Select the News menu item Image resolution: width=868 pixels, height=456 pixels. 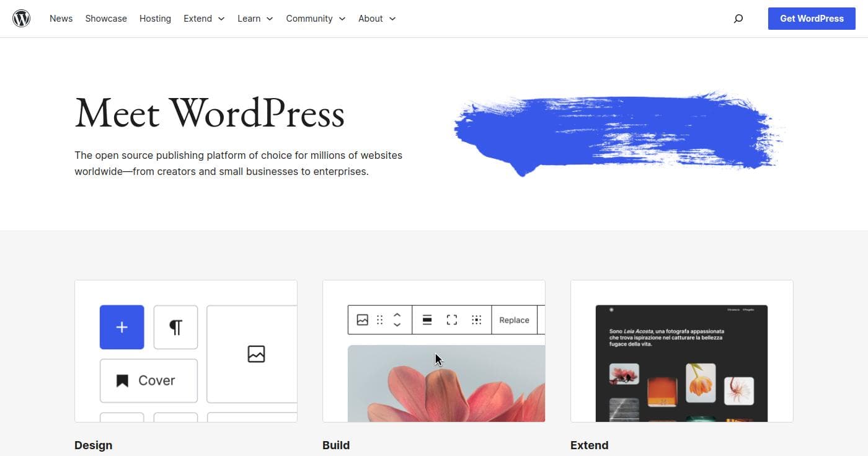pyautogui.click(x=61, y=19)
